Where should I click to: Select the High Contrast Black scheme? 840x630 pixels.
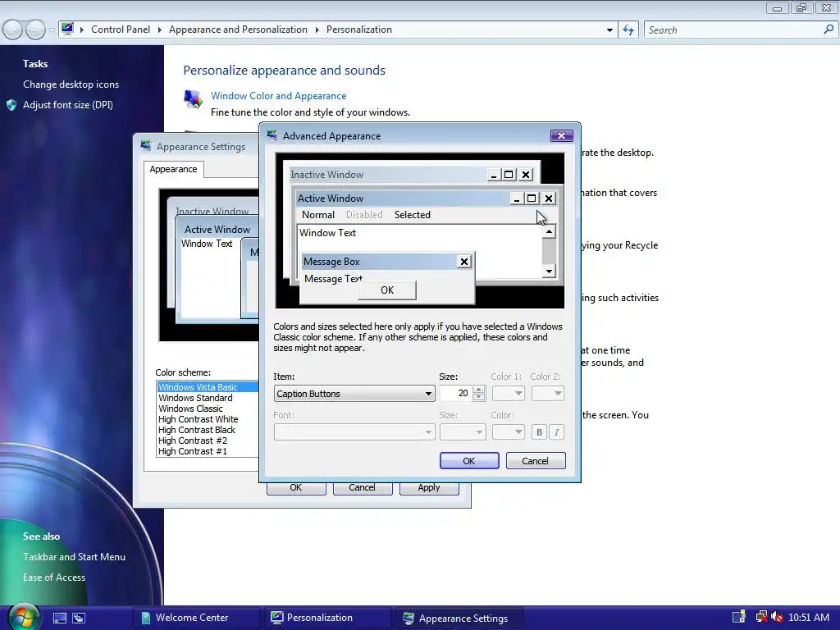[208, 430]
